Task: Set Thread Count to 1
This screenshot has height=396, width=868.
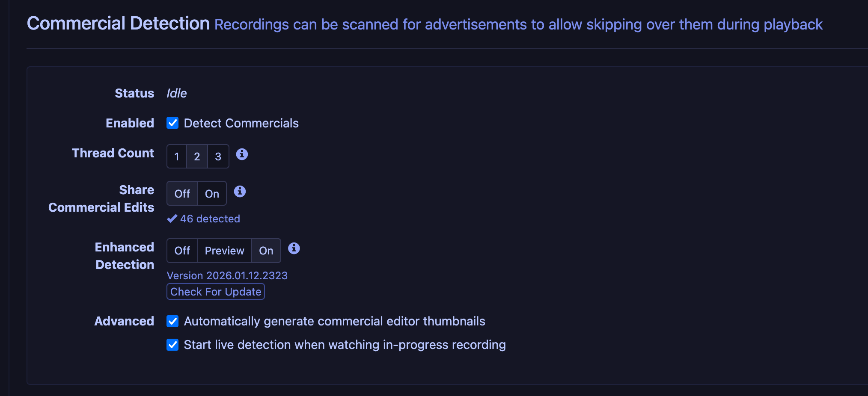Action: (x=177, y=157)
